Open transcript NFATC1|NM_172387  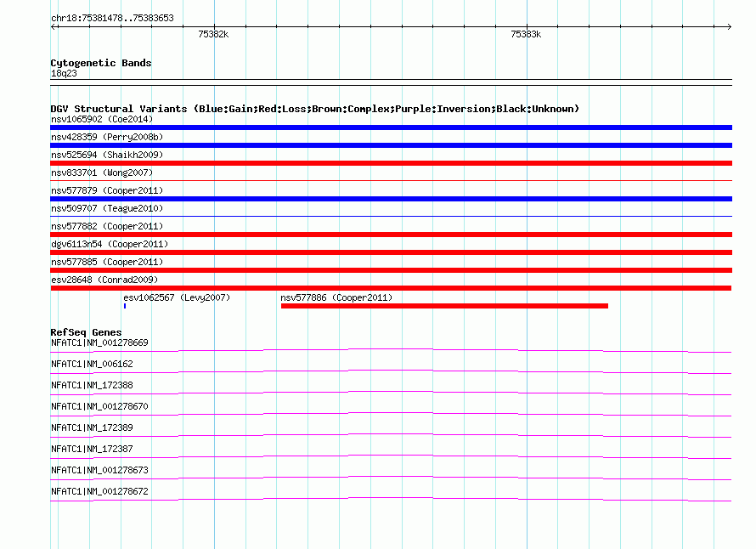(x=92, y=449)
